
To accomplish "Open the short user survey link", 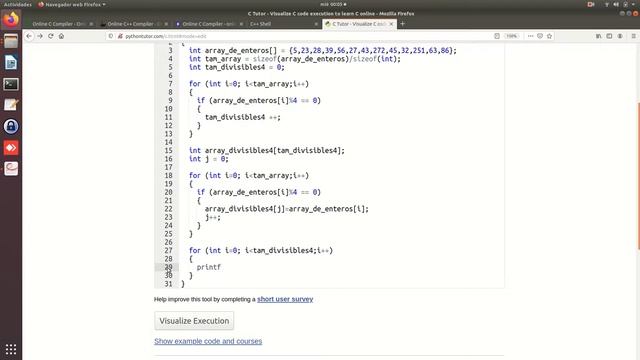I will 285,299.
